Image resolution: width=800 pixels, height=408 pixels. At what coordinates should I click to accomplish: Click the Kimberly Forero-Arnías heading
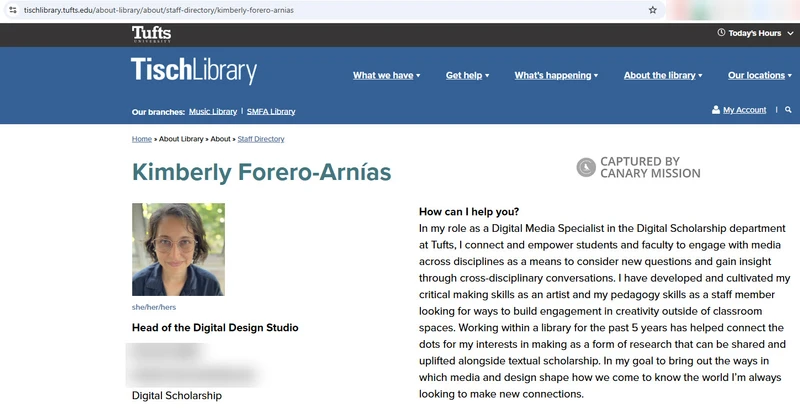click(262, 172)
